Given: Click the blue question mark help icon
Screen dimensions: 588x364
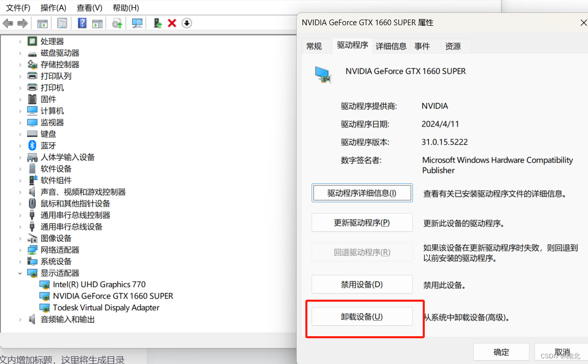Looking at the screenshot, I should tap(82, 23).
